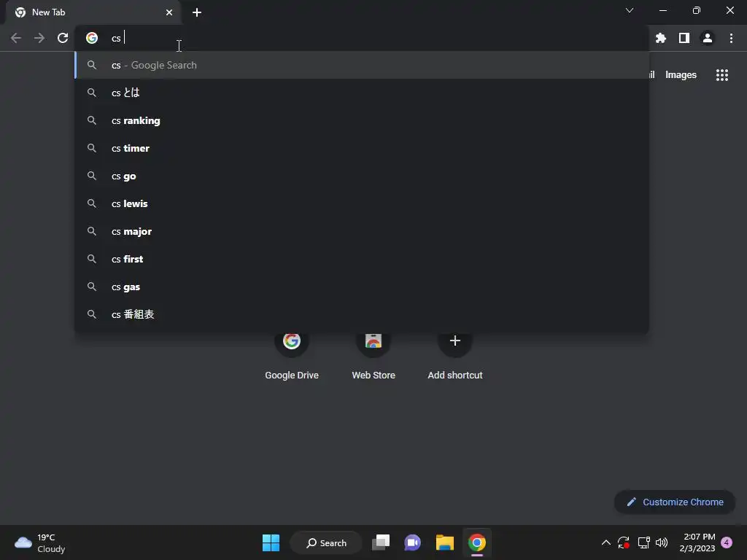Image resolution: width=747 pixels, height=560 pixels.
Task: Open the profile avatar menu
Action: (x=708, y=38)
